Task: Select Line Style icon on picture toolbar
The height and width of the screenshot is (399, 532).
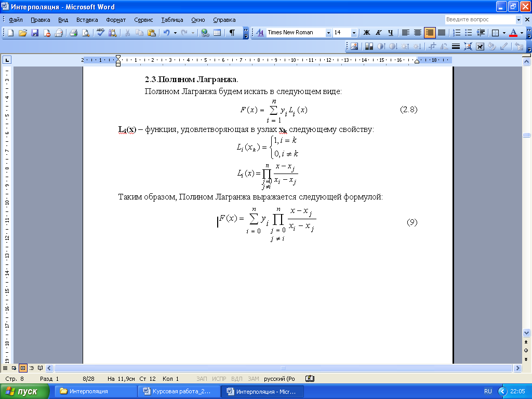Action: click(456, 46)
